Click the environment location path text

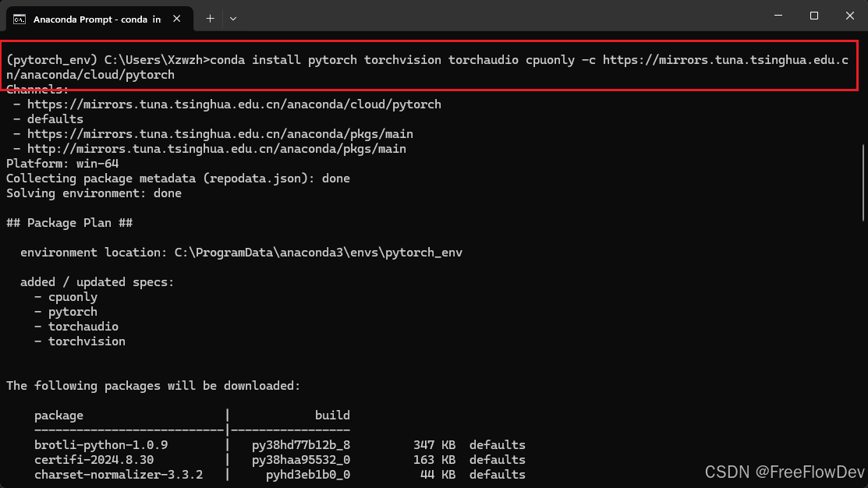pos(318,253)
